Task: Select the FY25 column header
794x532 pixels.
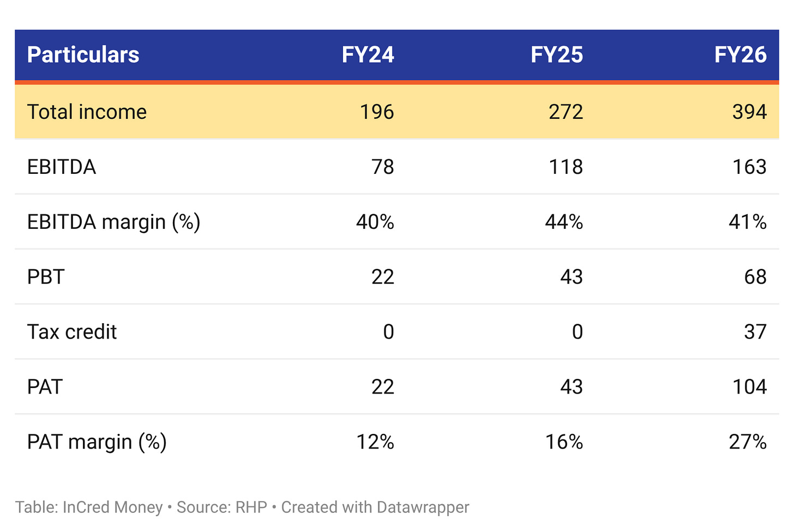Action: pos(557,55)
